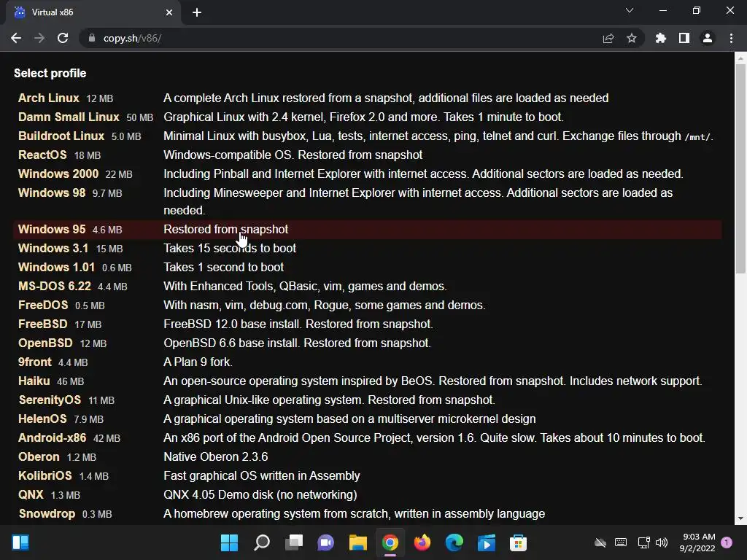The width and height of the screenshot is (747, 560).
Task: Launch Damn Small Linux profile
Action: click(69, 117)
